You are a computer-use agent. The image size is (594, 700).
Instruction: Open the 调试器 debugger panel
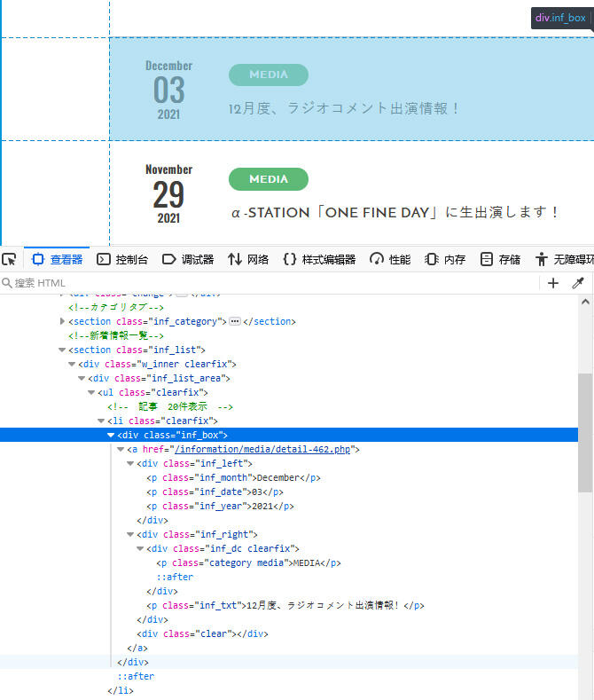click(188, 259)
